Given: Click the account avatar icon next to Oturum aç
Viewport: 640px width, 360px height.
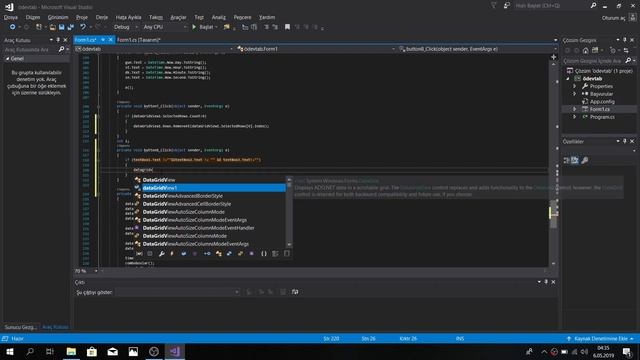Looking at the screenshot, I should coord(632,18).
